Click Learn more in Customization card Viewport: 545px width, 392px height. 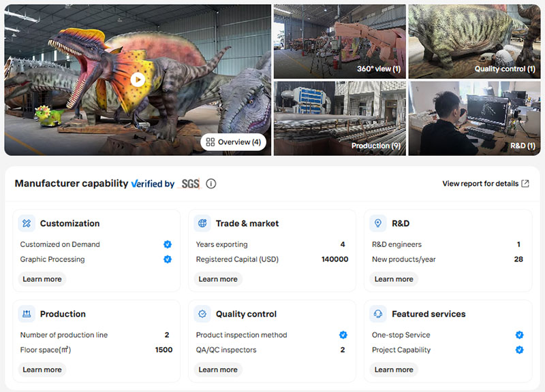42,279
